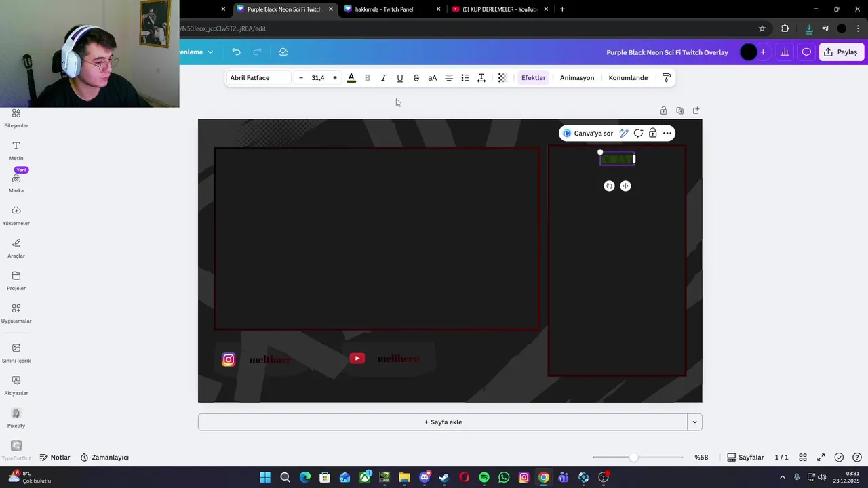Image resolution: width=868 pixels, height=488 pixels.
Task: Add comment to selected element
Action: [638, 134]
